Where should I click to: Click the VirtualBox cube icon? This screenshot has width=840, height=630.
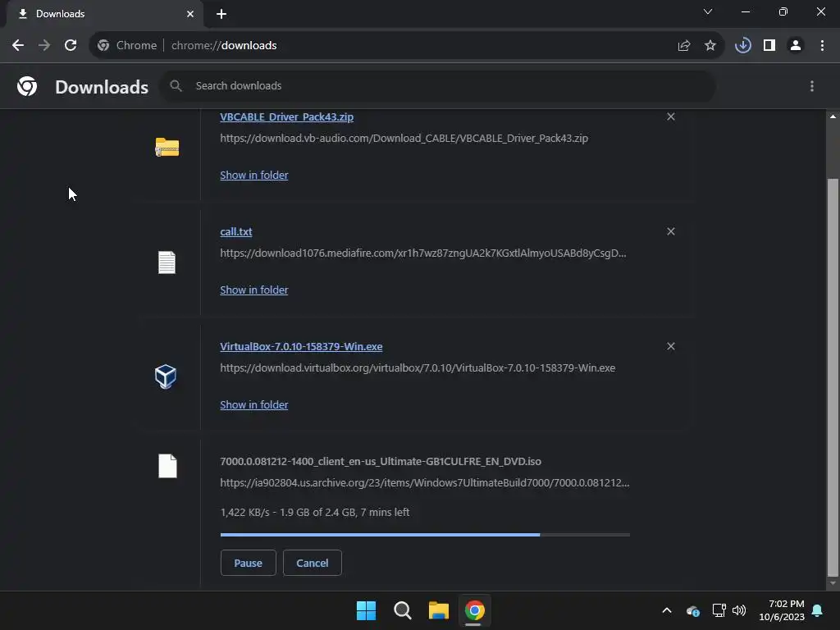point(166,377)
